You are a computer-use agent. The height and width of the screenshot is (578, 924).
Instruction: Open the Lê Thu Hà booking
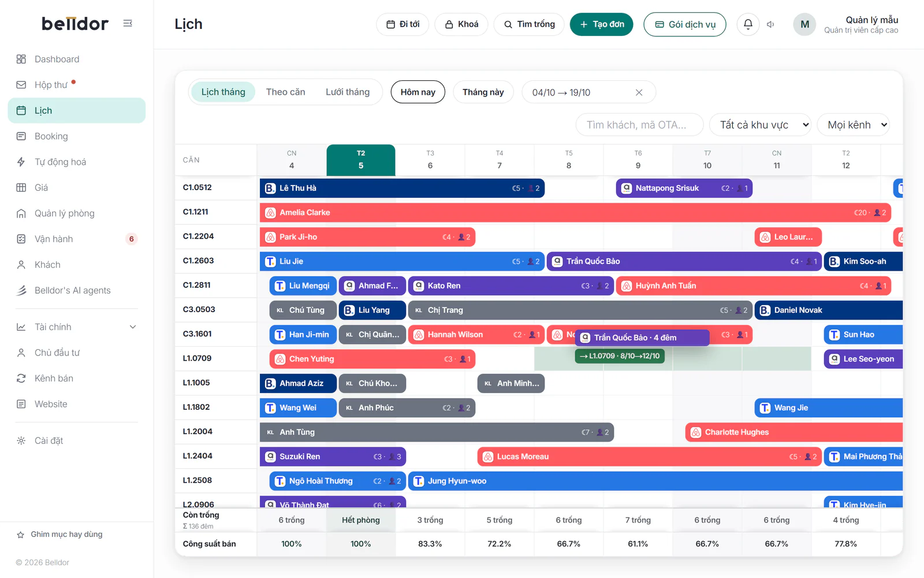(402, 188)
